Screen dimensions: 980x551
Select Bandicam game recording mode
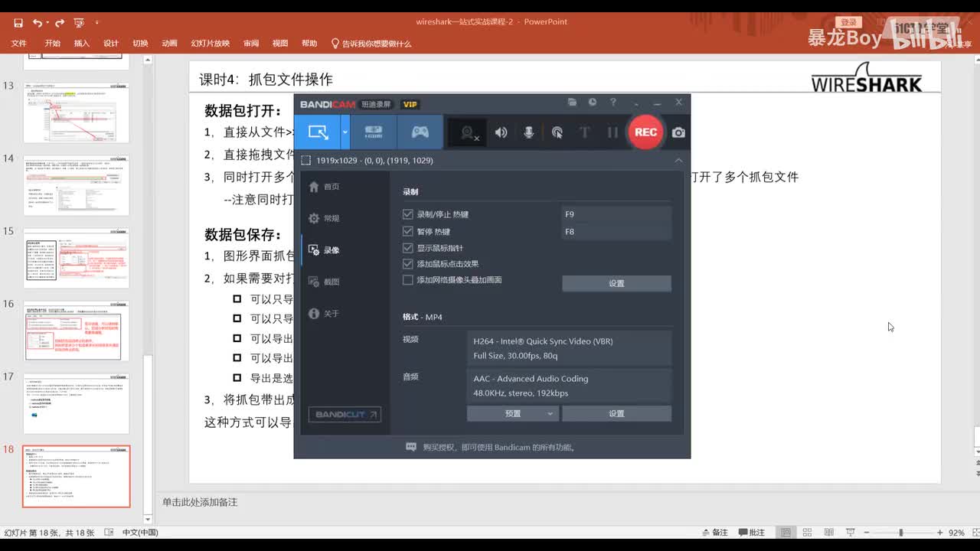420,132
